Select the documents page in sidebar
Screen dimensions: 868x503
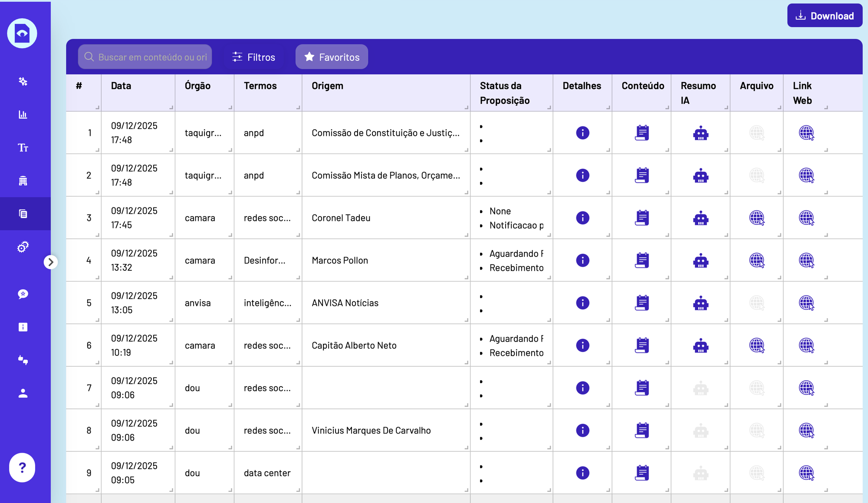pyautogui.click(x=23, y=214)
